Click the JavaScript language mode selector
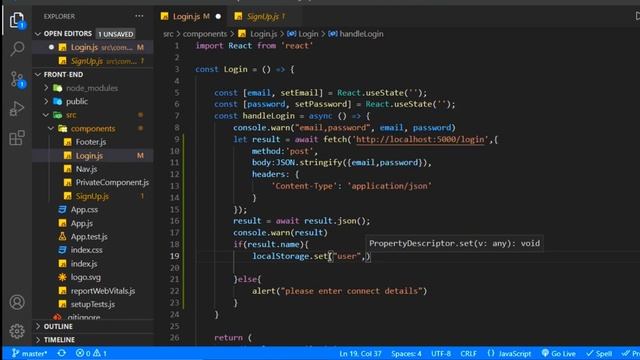 pos(509,353)
